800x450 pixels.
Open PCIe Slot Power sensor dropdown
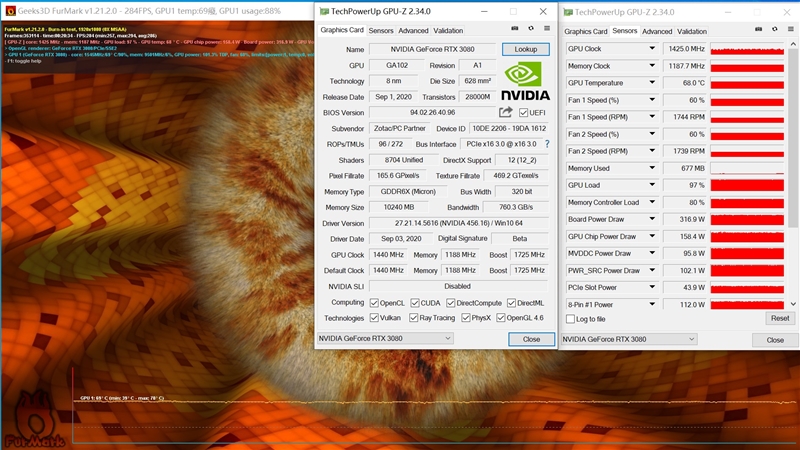point(652,287)
